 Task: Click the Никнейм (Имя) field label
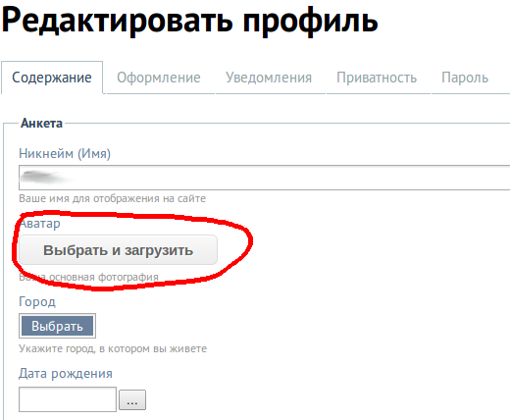pyautogui.click(x=65, y=153)
